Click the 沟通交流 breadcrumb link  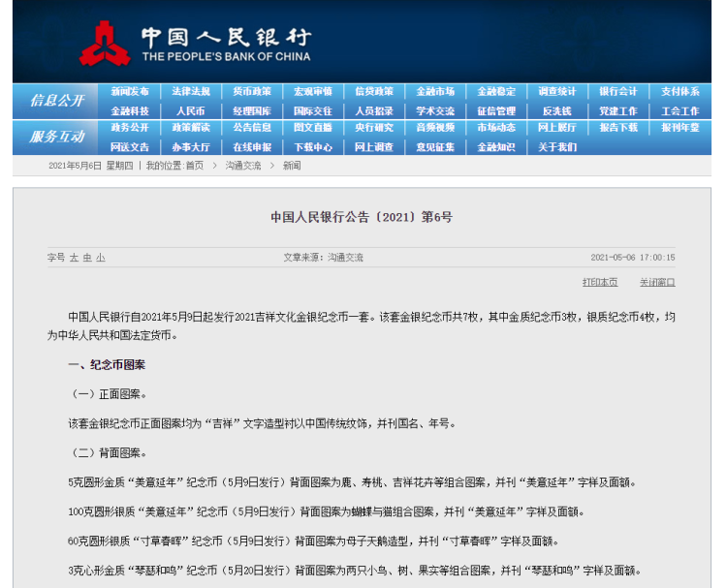pyautogui.click(x=243, y=166)
